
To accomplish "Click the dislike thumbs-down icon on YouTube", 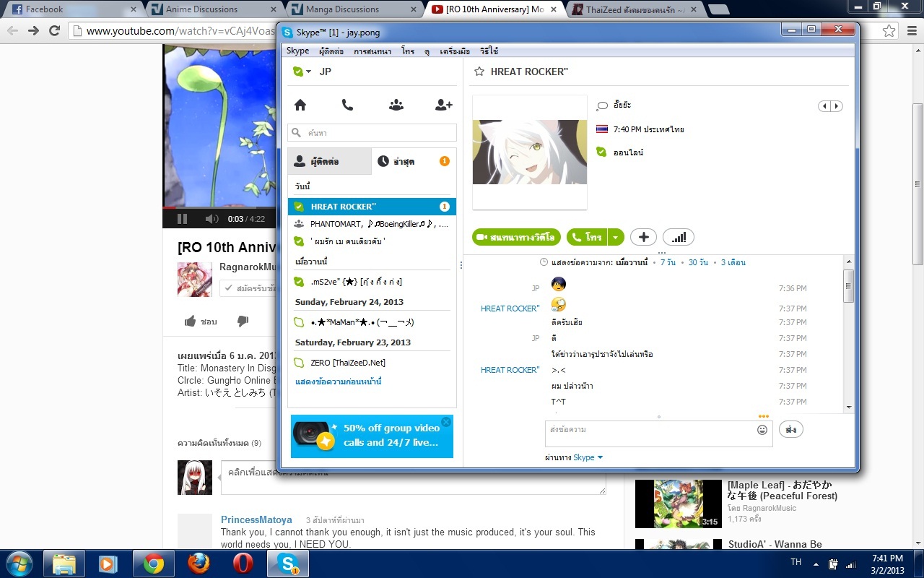I will (243, 322).
